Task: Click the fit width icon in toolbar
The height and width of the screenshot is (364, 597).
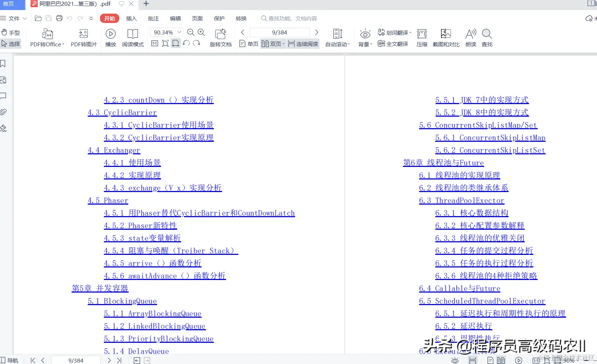Action: [x=175, y=43]
